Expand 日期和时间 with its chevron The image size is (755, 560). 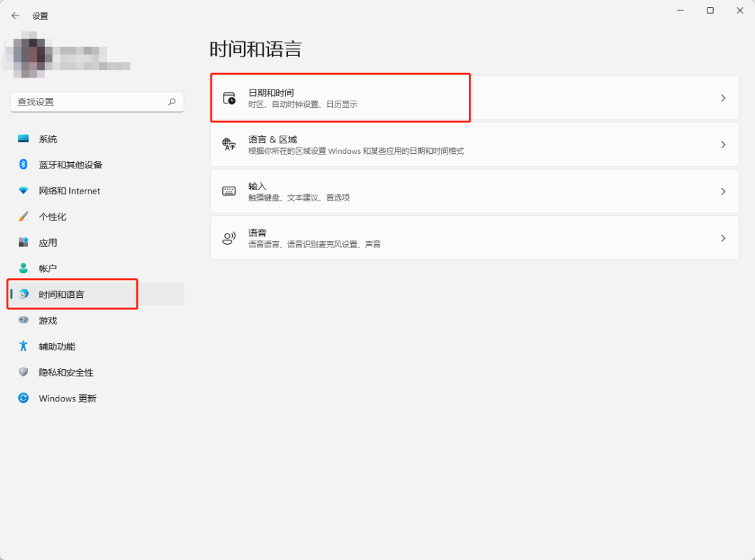click(724, 99)
